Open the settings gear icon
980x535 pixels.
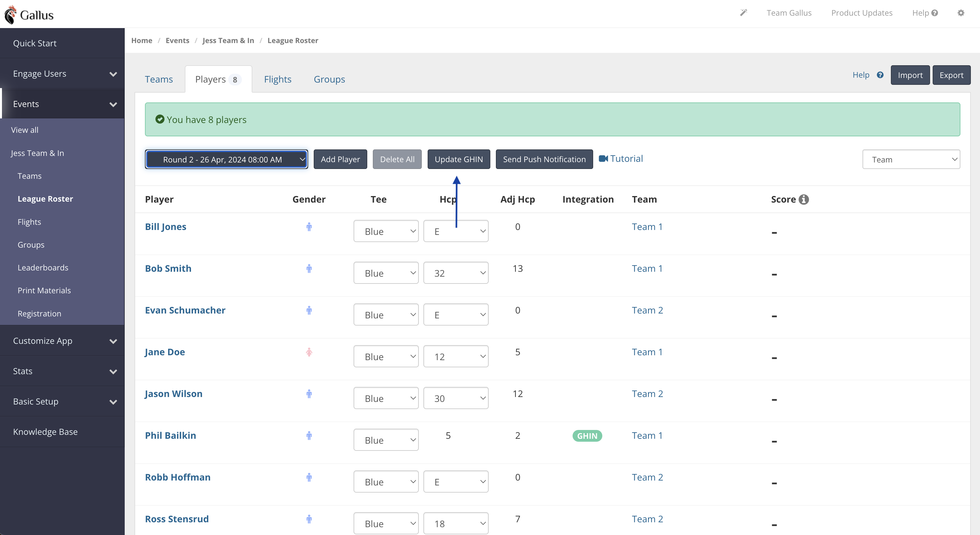(x=961, y=13)
